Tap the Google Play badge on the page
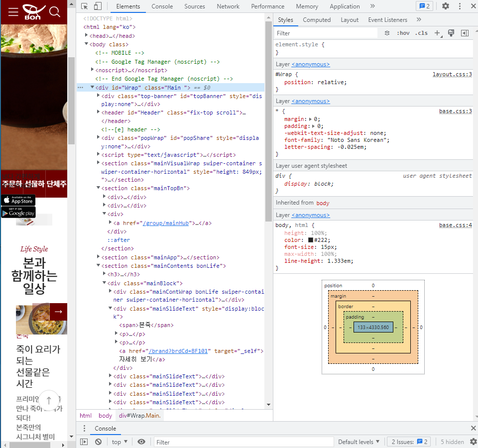Viewport: 478px width, 448px height. (x=18, y=212)
